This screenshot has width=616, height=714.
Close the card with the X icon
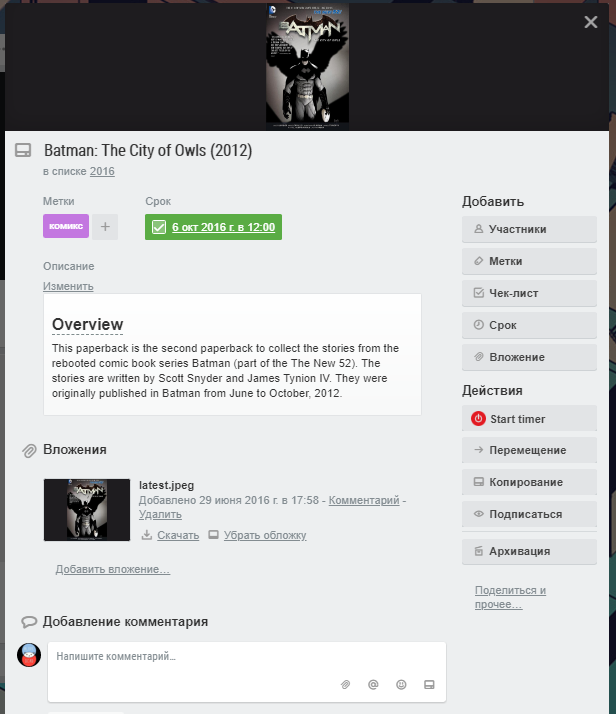click(591, 22)
